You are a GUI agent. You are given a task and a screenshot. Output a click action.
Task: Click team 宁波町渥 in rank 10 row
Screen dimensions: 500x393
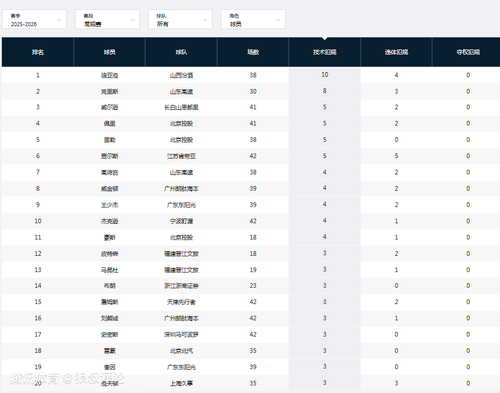click(x=181, y=221)
